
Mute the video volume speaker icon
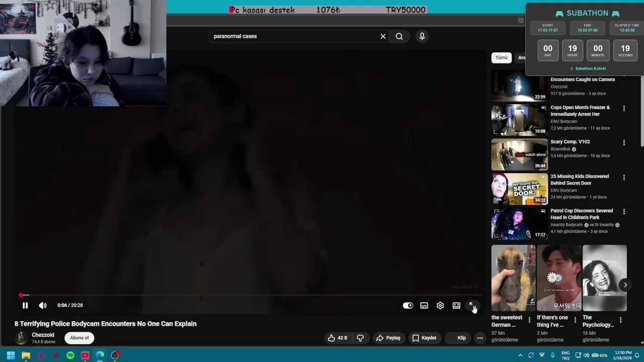coord(43,305)
